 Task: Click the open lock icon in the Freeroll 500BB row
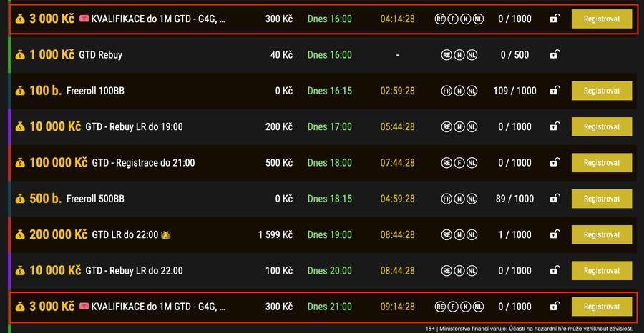pyautogui.click(x=553, y=199)
